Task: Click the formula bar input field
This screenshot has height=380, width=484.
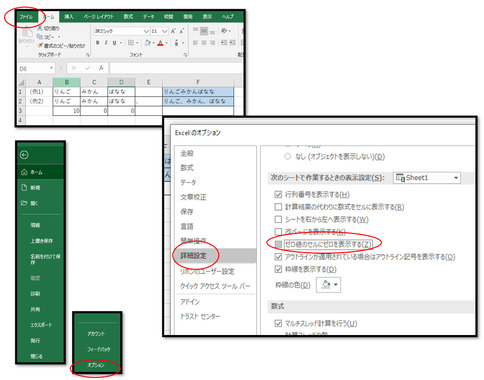Action: (176, 68)
